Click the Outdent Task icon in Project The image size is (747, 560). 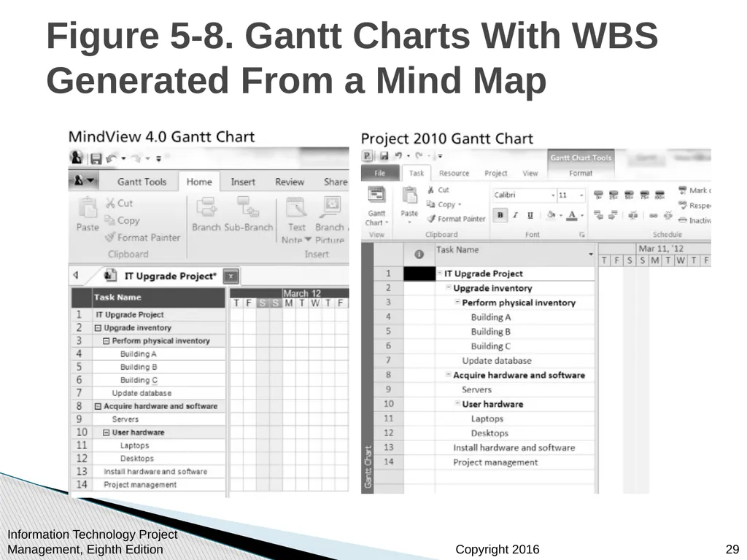pos(598,215)
